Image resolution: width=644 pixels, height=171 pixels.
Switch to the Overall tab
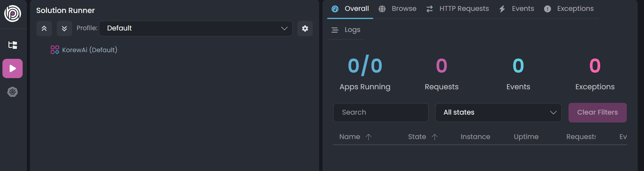tap(350, 9)
